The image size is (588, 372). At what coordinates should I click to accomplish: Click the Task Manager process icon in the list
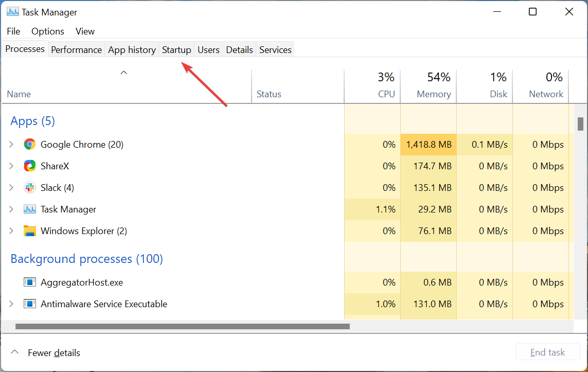[x=30, y=209]
